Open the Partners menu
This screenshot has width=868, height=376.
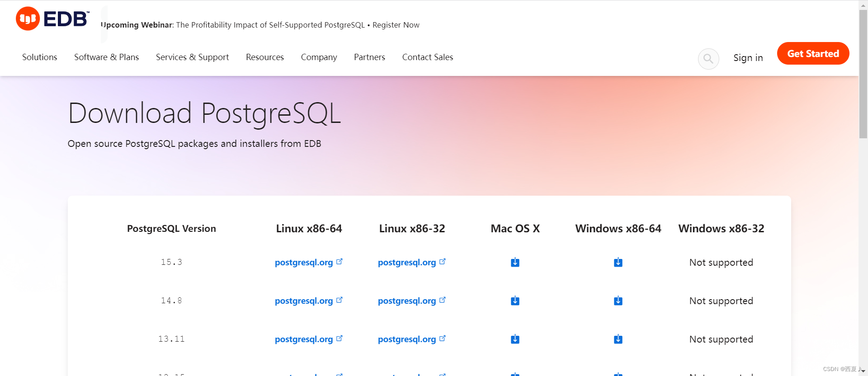click(369, 57)
